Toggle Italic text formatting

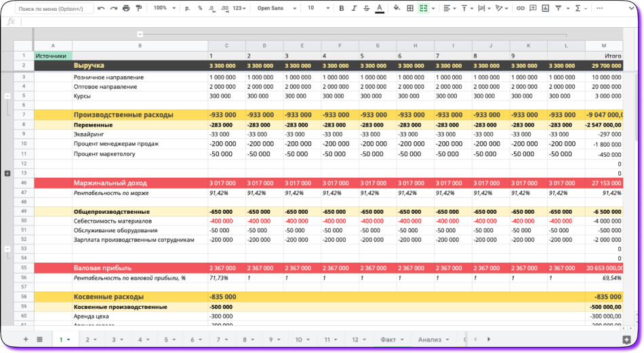point(354,8)
